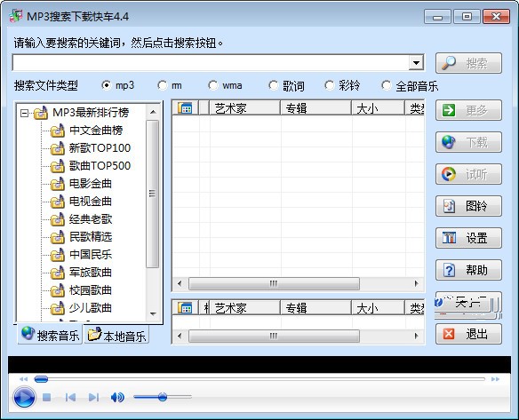Click the tree panel scroll down arrow
The width and height of the screenshot is (519, 420).
[x=153, y=313]
